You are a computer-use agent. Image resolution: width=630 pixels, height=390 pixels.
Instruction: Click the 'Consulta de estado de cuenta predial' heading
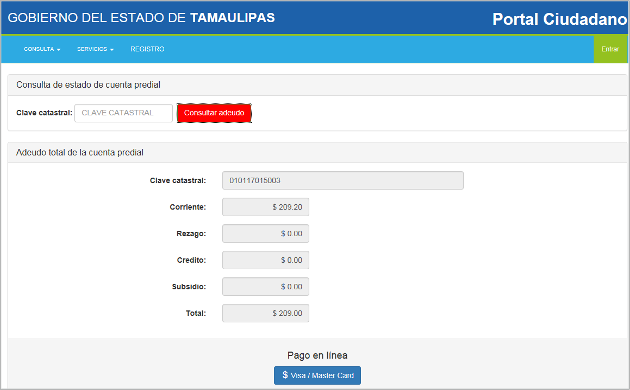tap(88, 85)
